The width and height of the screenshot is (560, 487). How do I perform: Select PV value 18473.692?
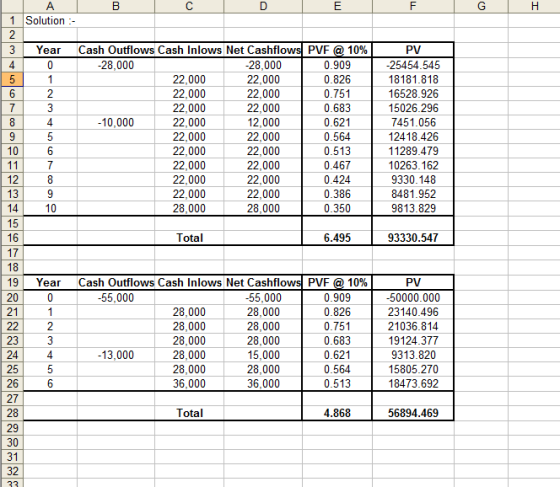tap(413, 383)
